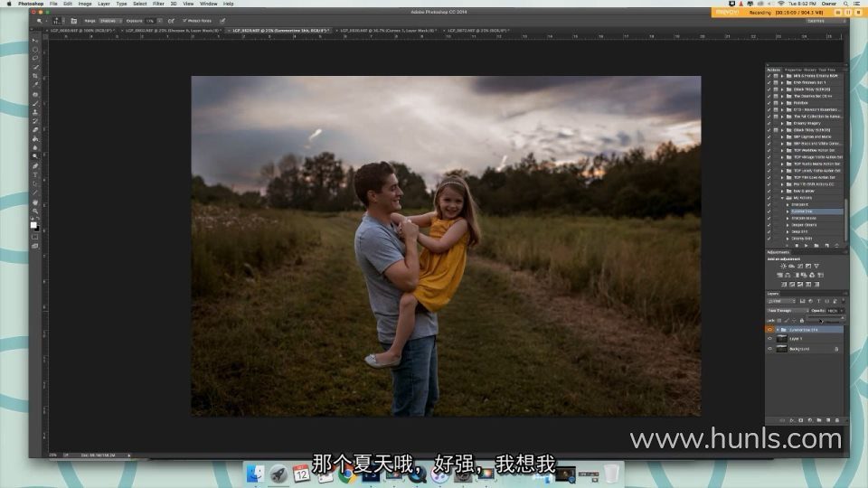Select the Lasso tool
Image resolution: width=868 pixels, height=488 pixels.
35,58
